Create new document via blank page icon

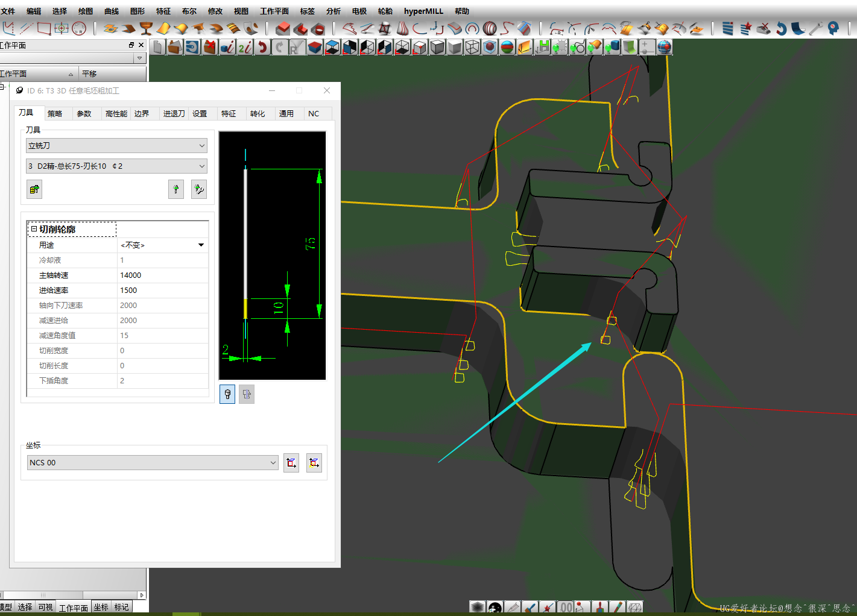pyautogui.click(x=157, y=47)
